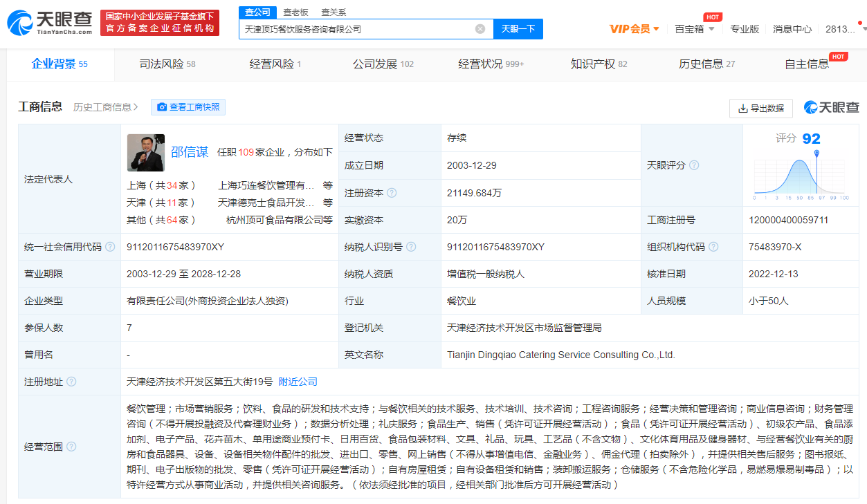Screen dimensions: 867x504
Task: Switch to 查老板 search tab
Action: (x=296, y=12)
